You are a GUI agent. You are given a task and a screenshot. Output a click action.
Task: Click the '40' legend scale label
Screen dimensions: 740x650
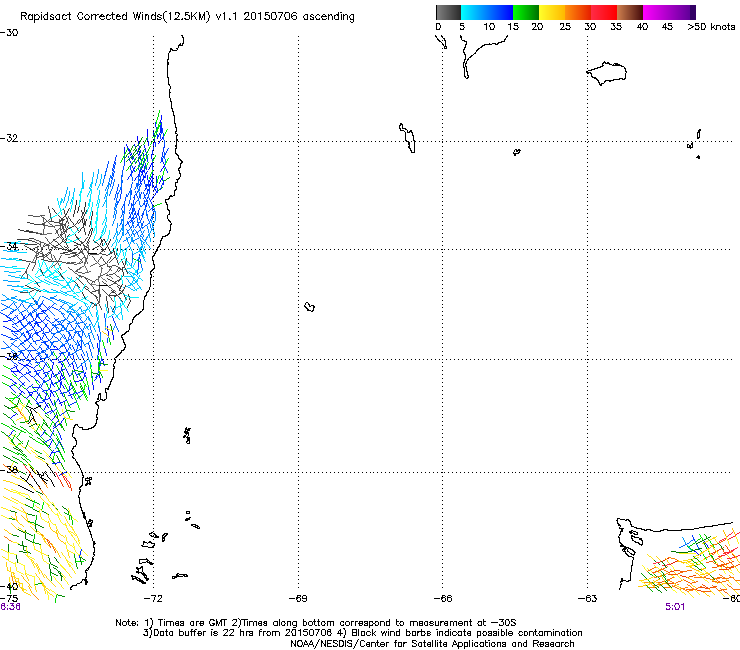pos(642,27)
